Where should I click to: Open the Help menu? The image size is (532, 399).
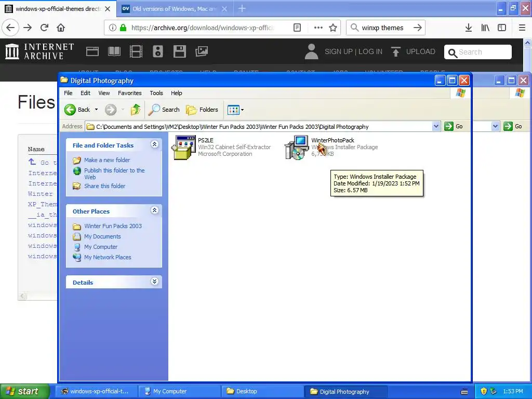[x=177, y=93]
